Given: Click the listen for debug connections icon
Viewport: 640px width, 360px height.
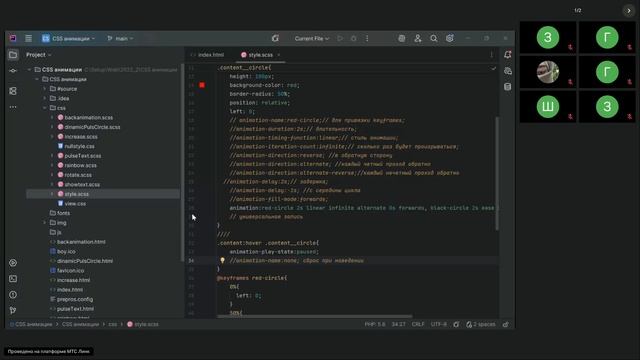Looking at the screenshot, I should click(276, 38).
